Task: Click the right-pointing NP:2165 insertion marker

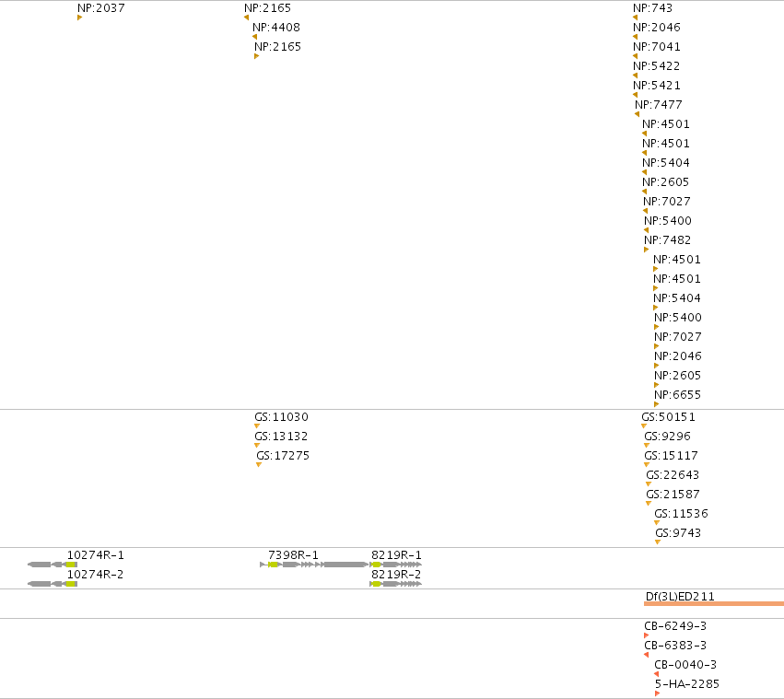Action: (x=256, y=56)
